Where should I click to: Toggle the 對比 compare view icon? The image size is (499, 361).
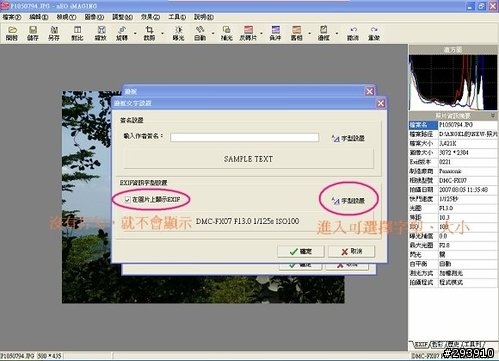coord(77,33)
